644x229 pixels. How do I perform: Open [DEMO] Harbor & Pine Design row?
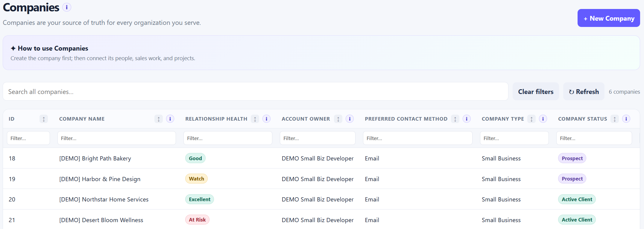tap(321, 179)
